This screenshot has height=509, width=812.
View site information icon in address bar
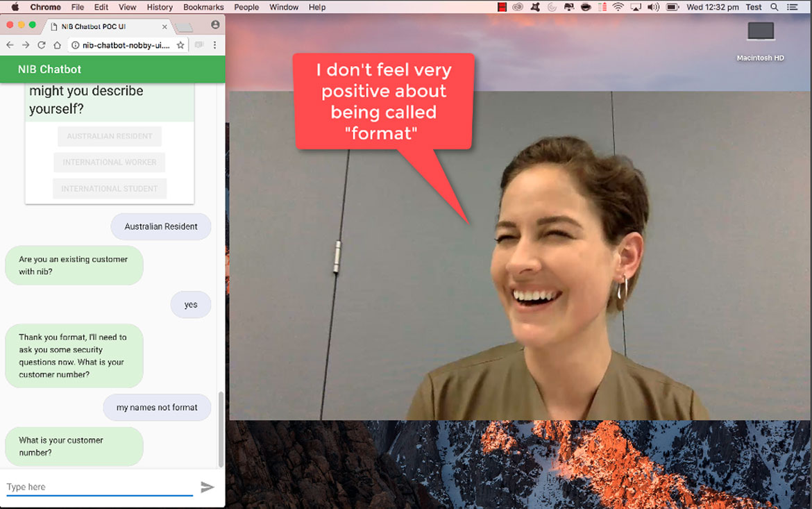click(75, 45)
